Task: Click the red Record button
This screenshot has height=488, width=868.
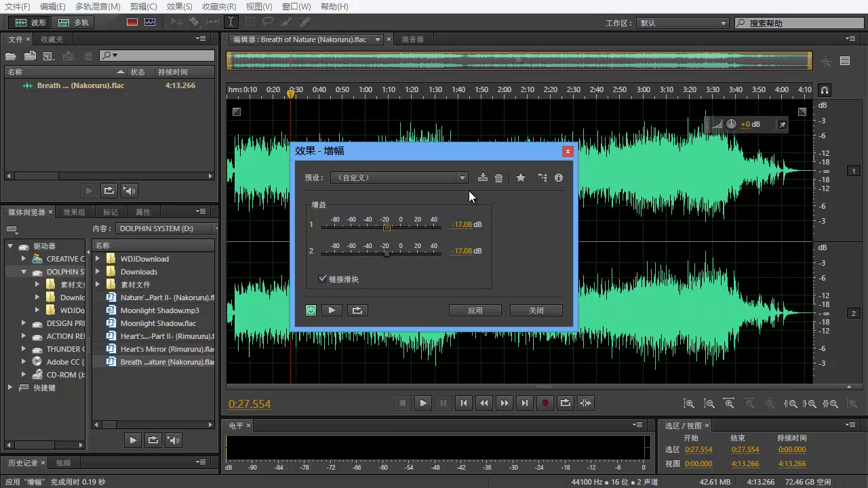Action: 545,403
